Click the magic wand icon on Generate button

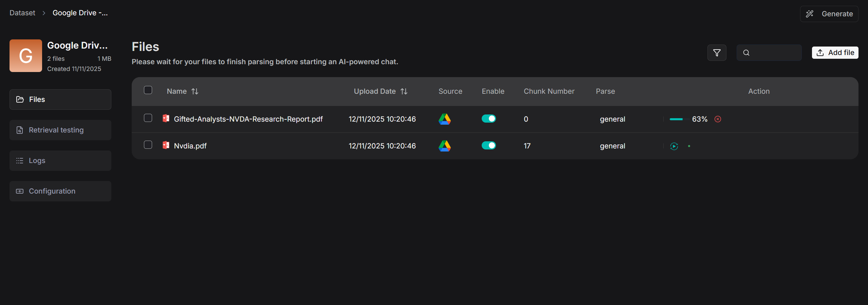coord(810,14)
